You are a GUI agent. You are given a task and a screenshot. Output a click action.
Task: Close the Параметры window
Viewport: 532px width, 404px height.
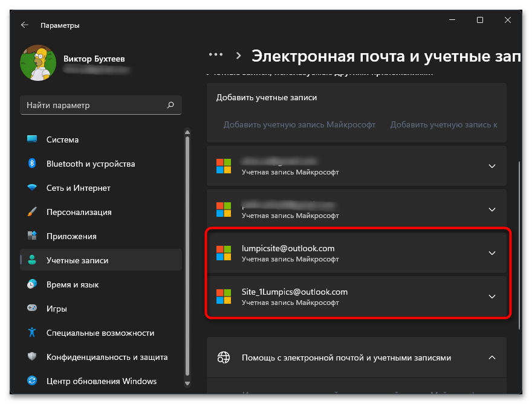point(508,20)
